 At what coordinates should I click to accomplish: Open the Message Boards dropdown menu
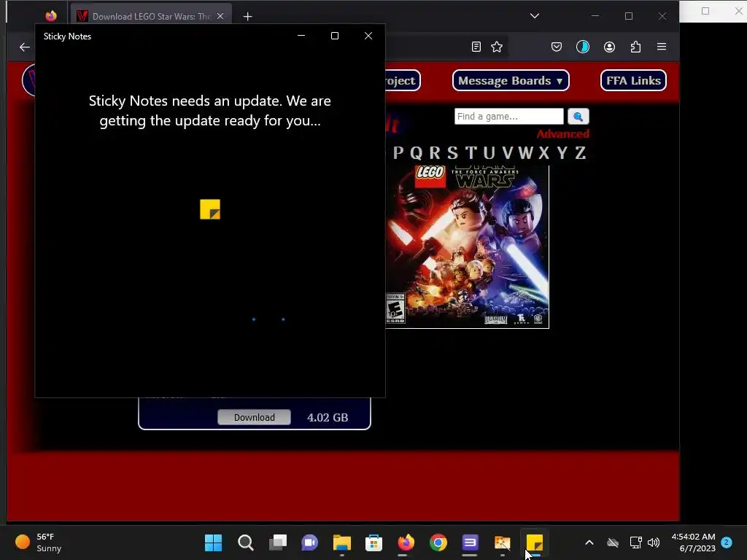511,80
